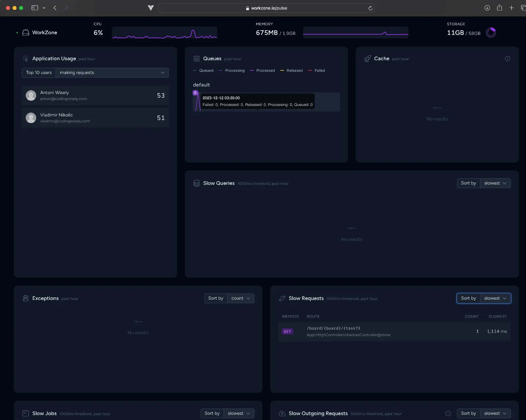Image resolution: width=526 pixels, height=420 pixels.
Task: Click vladimir@codingwisely.com email
Action: tap(65, 121)
